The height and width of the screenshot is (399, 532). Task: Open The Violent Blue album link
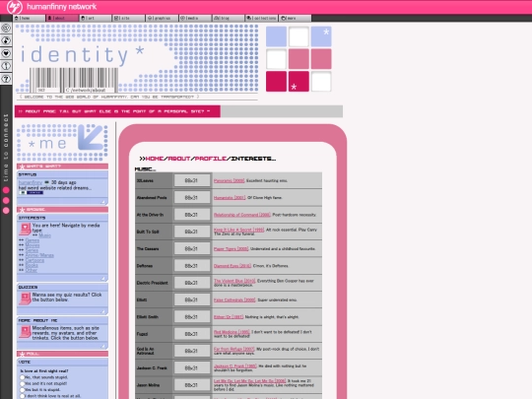[234, 281]
